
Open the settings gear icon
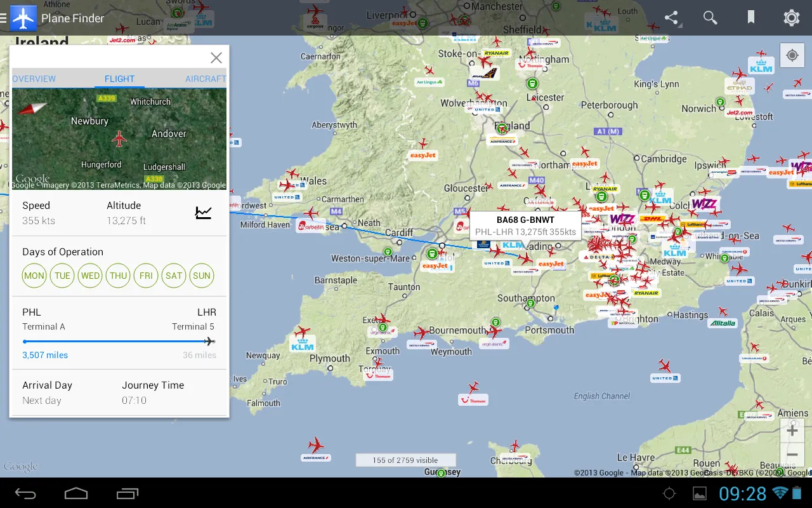coord(791,18)
